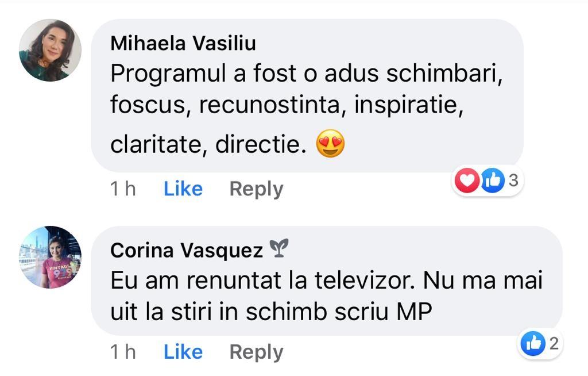View the 3 reactions count on Mihaela's comment
The width and height of the screenshot is (588, 376).
(513, 181)
